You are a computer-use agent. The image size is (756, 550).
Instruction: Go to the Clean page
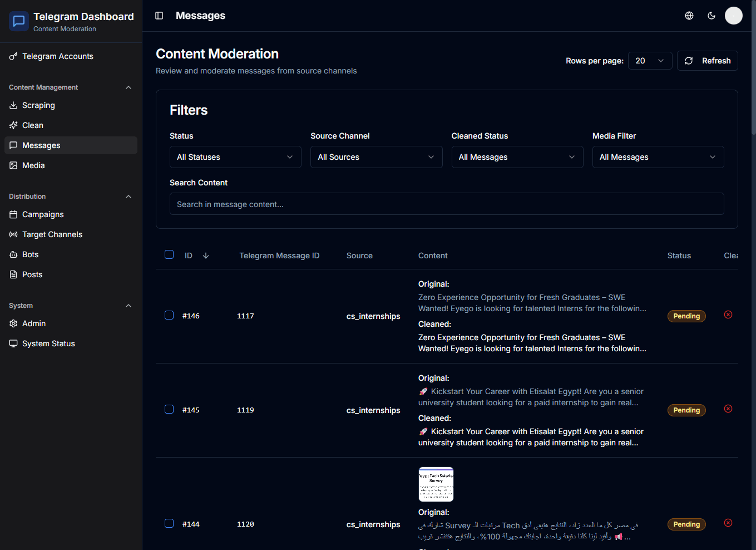pos(71,125)
